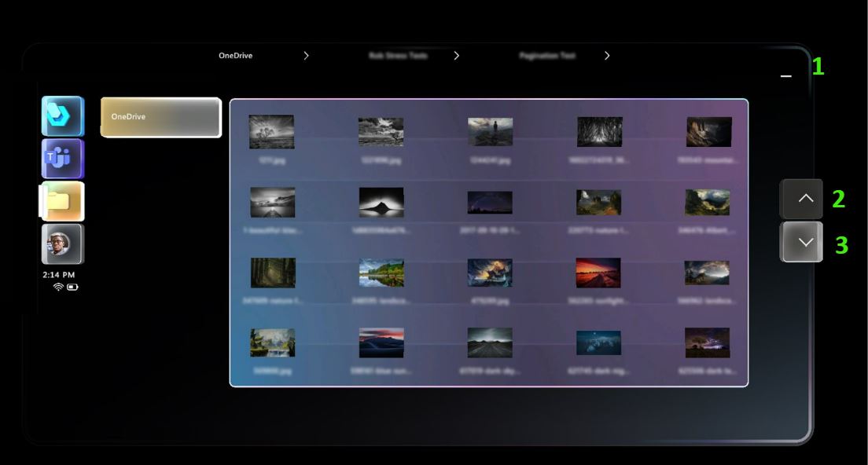Click the chevron after OneDrive breadcrumb
This screenshot has height=465, width=868.
[x=305, y=55]
